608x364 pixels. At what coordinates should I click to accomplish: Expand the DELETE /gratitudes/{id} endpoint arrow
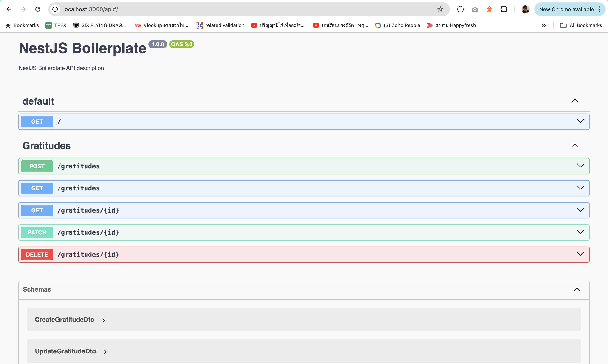[x=580, y=254]
